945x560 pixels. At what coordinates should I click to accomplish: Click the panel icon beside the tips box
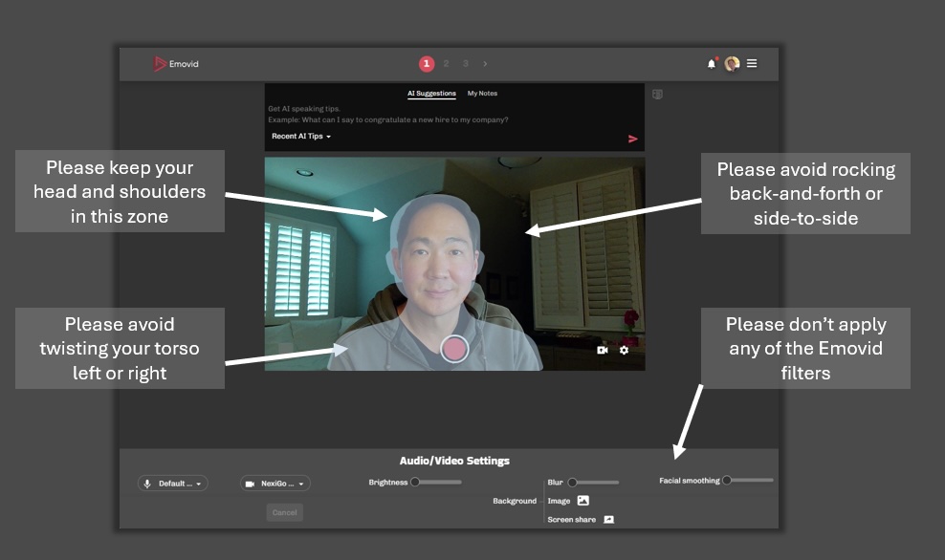click(x=657, y=94)
